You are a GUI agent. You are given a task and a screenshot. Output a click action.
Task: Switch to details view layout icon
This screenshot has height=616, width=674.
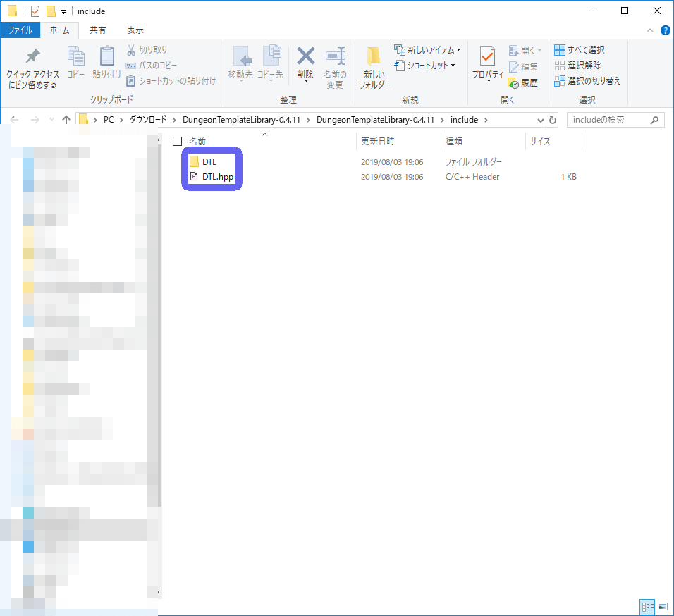tap(647, 606)
